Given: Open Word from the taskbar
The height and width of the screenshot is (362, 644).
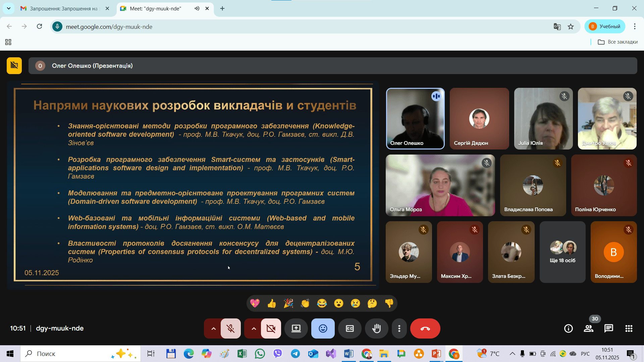Looking at the screenshot, I should click(x=348, y=354).
